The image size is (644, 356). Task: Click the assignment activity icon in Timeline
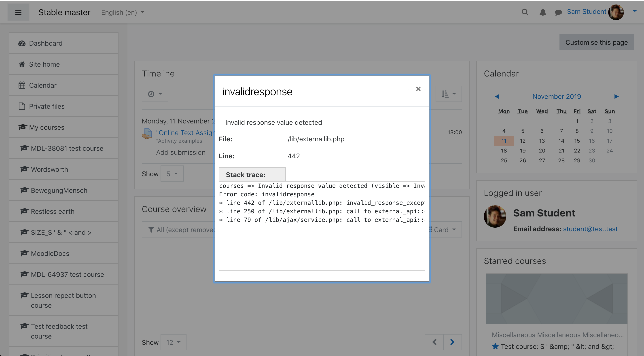tap(147, 133)
